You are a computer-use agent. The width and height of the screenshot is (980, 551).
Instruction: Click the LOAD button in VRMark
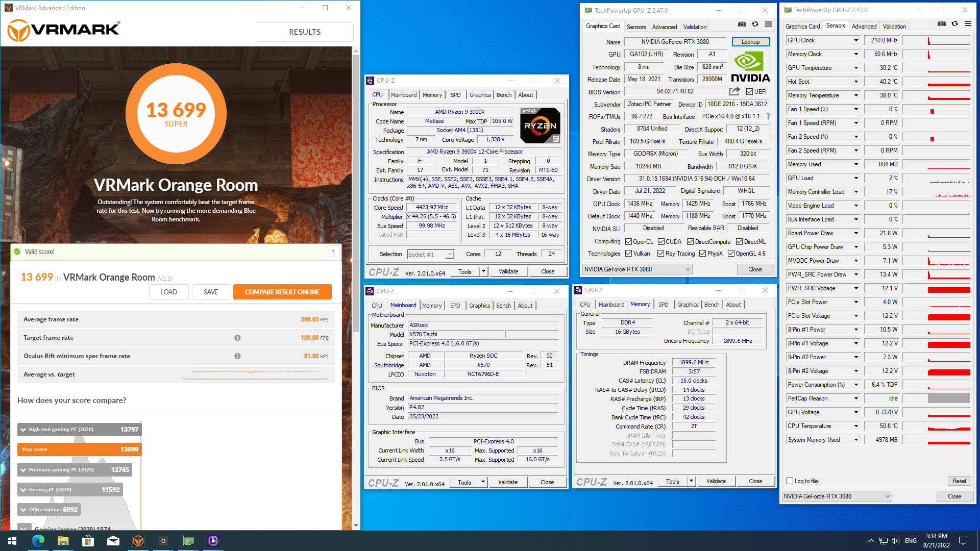(x=168, y=292)
